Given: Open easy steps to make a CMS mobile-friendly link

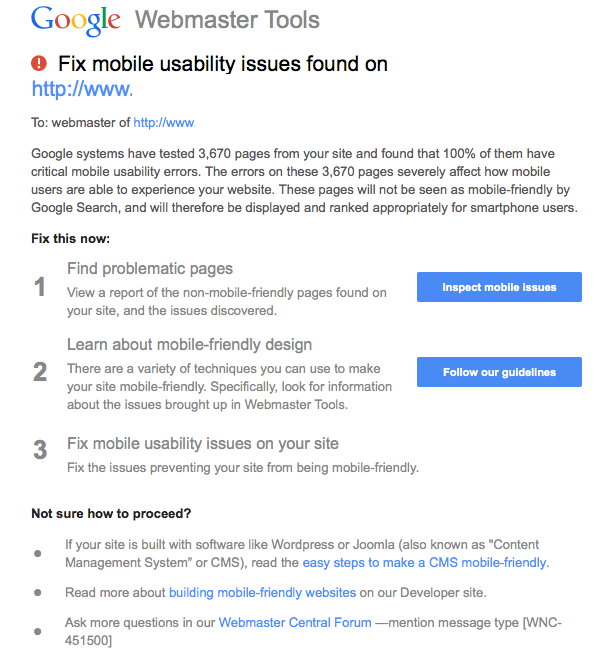Looking at the screenshot, I should (424, 563).
